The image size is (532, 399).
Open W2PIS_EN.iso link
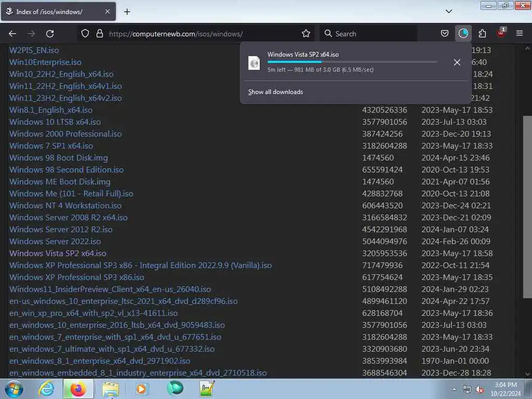coord(34,50)
